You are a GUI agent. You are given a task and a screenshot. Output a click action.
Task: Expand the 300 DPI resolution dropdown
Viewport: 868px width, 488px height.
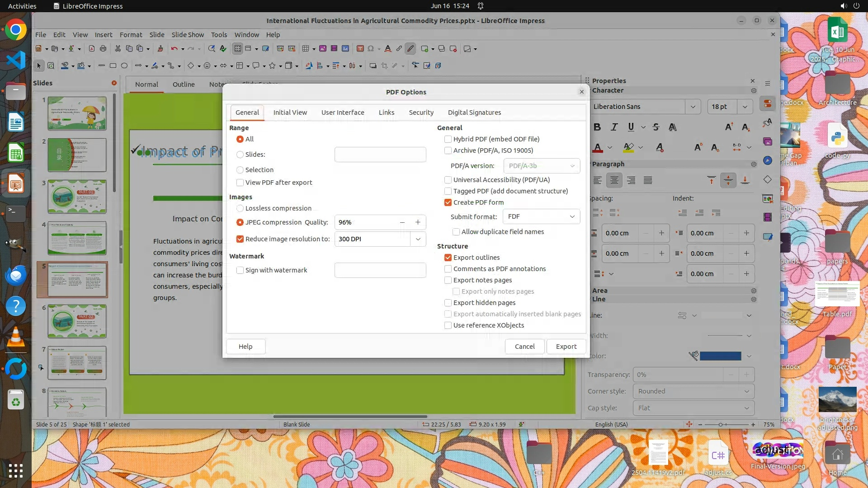click(418, 239)
